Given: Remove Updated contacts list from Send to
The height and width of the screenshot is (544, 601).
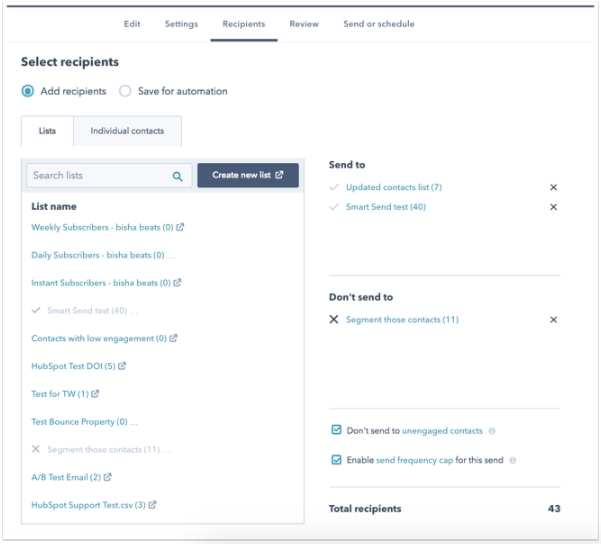Looking at the screenshot, I should (553, 187).
